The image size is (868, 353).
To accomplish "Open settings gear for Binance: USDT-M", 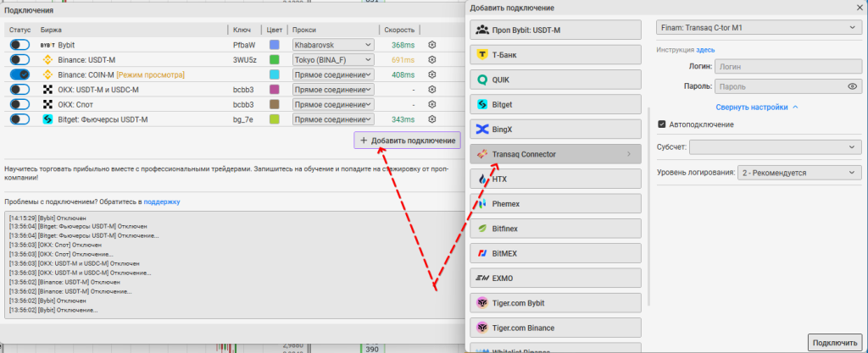I will coord(432,59).
